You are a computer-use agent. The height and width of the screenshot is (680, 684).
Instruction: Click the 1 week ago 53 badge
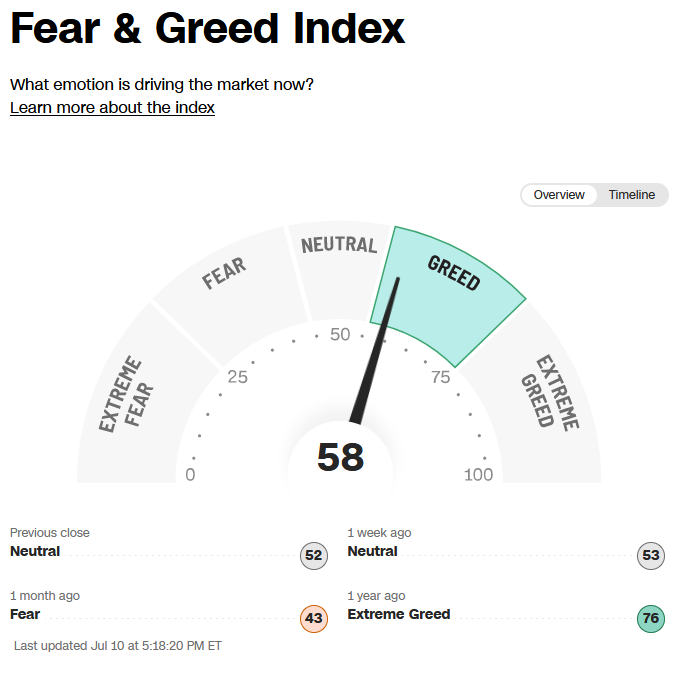click(x=651, y=555)
